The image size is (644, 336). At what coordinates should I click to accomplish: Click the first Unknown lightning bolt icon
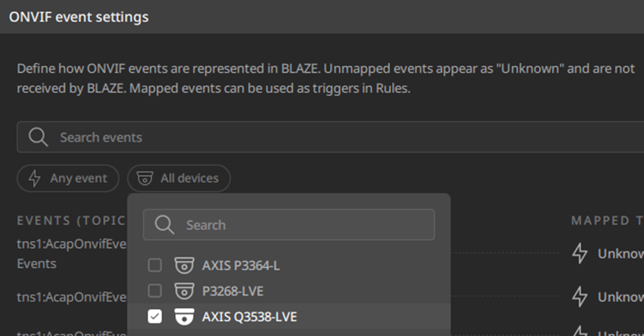click(x=579, y=253)
